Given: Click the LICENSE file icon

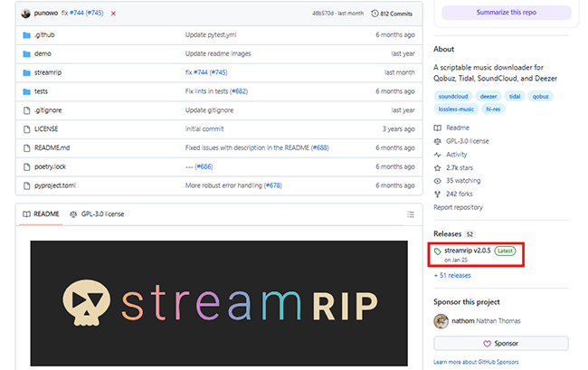Looking at the screenshot, I should tap(26, 129).
